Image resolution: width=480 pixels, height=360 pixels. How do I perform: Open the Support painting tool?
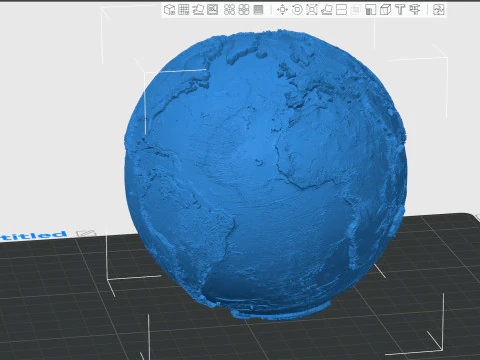[x=371, y=10]
